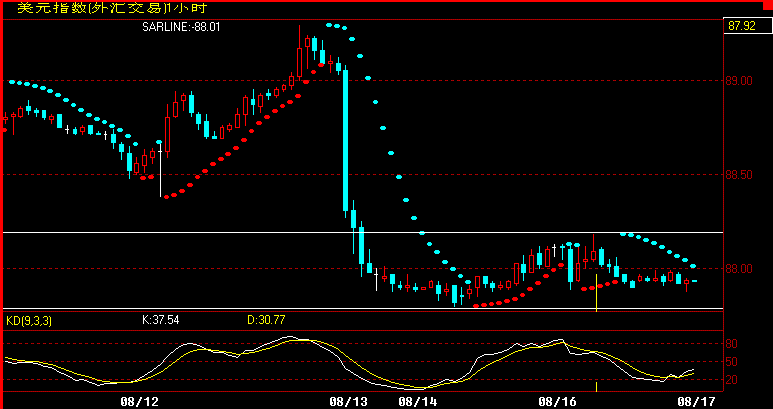Click the 80 level on KD axis

pyautogui.click(x=732, y=343)
